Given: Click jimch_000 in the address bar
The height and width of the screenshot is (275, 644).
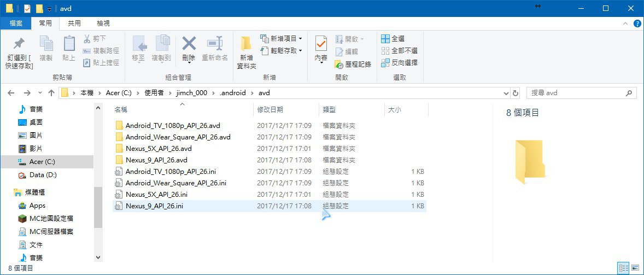Looking at the screenshot, I should 192,93.
